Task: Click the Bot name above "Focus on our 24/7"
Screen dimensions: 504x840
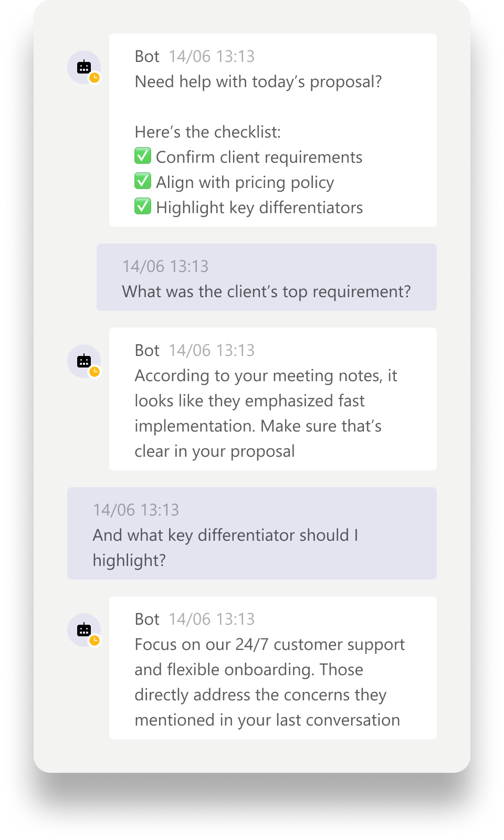Action: [147, 619]
